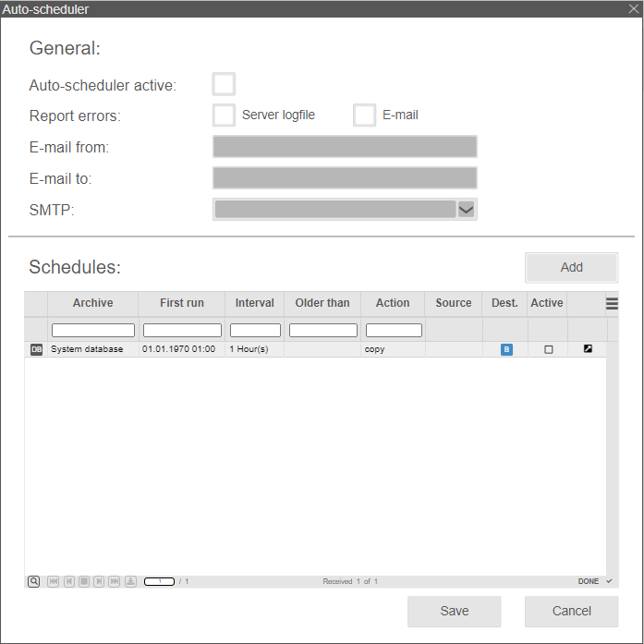
Task: Sort by Action column header
Action: [393, 303]
